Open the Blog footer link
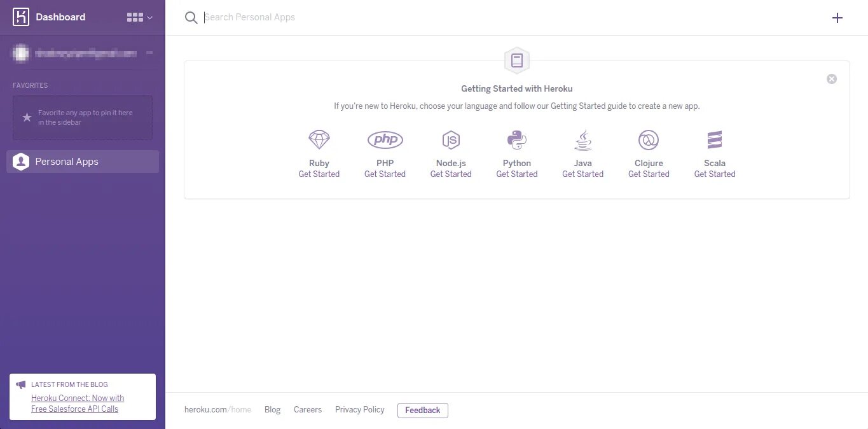This screenshot has width=868, height=429. pyautogui.click(x=272, y=410)
